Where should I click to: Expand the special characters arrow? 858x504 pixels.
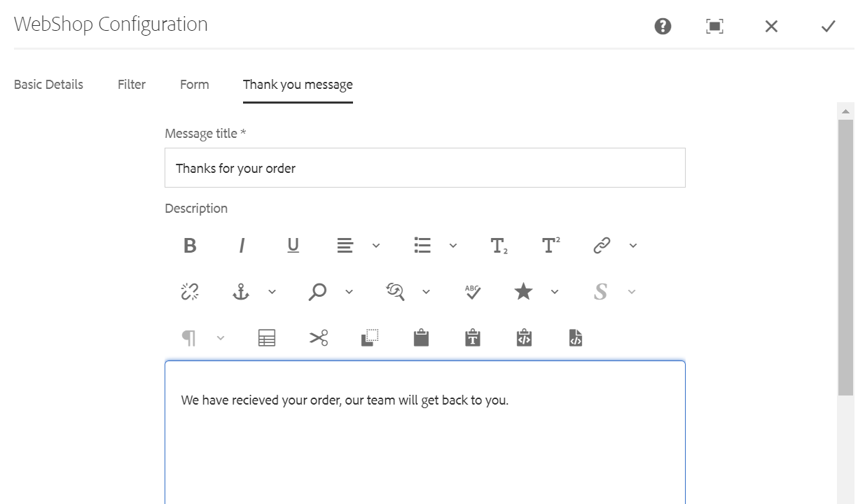pos(555,292)
